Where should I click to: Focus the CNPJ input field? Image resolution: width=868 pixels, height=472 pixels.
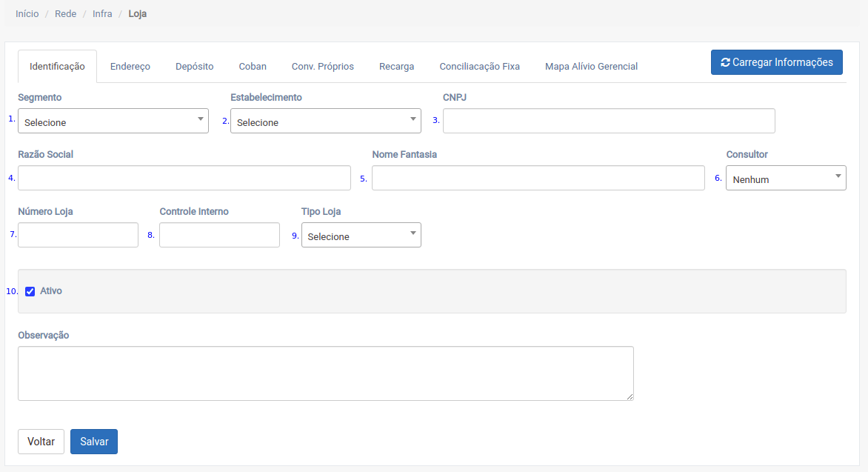(x=609, y=122)
